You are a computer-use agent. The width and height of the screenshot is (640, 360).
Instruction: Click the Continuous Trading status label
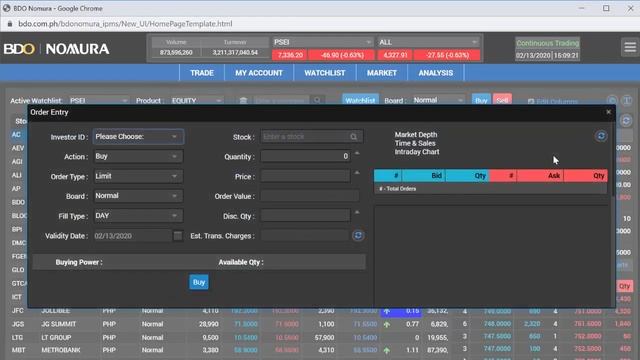coord(547,43)
